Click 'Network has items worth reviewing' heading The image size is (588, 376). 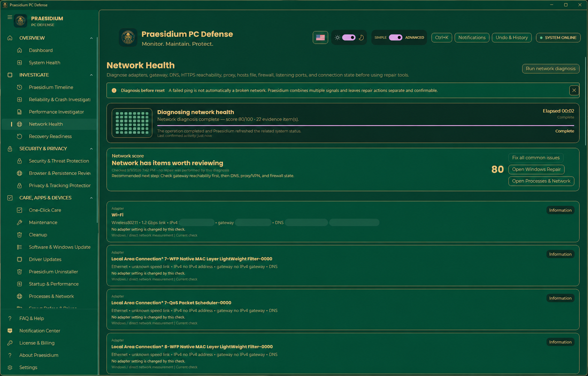[x=167, y=163]
